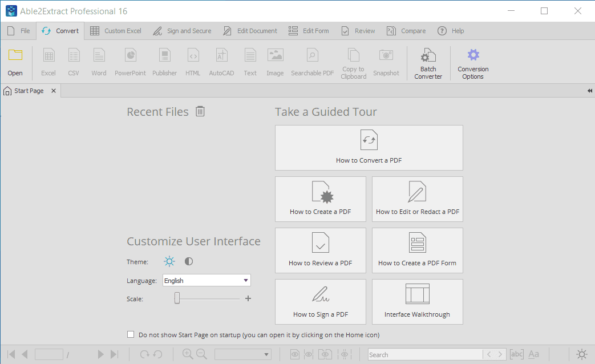
Task: Pick the PowerPoint conversion icon
Action: (x=130, y=55)
